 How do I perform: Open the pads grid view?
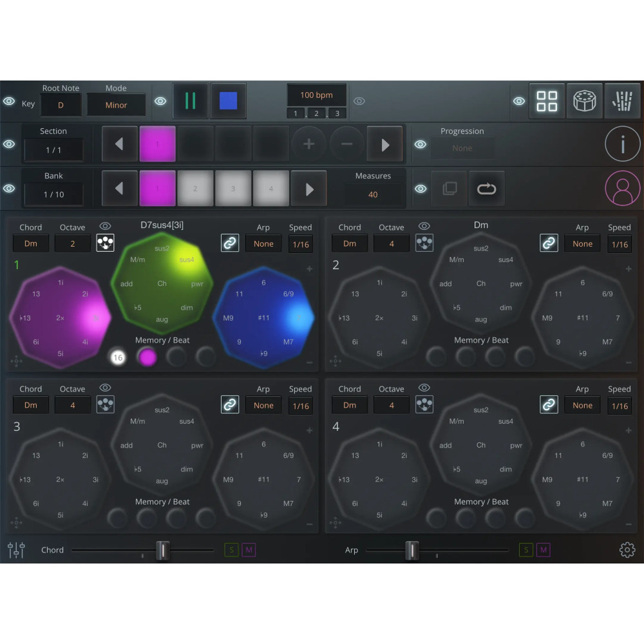(x=547, y=100)
